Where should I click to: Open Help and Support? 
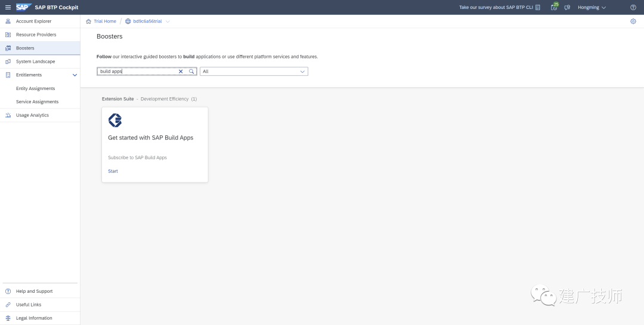pyautogui.click(x=35, y=292)
